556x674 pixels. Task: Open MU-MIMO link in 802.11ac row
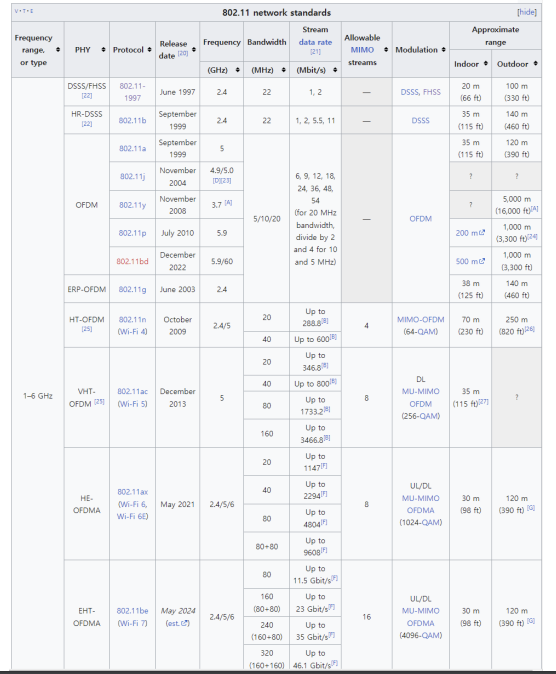421,391
